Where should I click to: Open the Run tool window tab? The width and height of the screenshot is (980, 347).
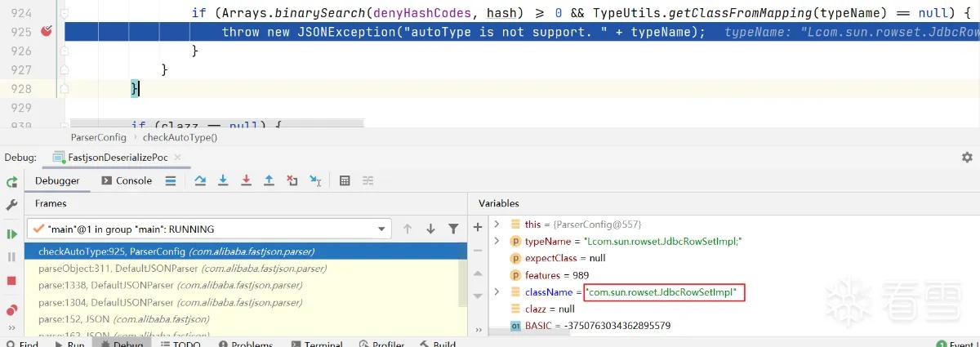(x=69, y=344)
